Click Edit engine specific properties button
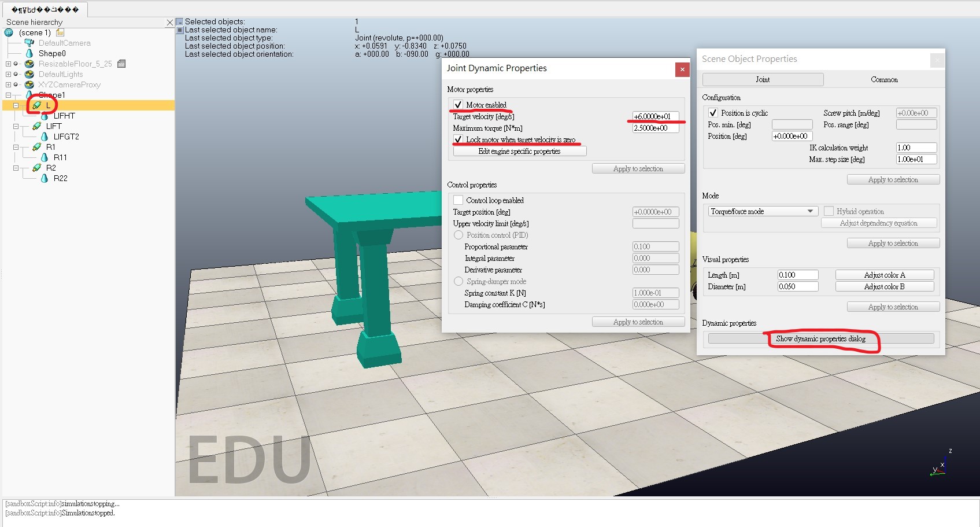Image resolution: width=980 pixels, height=527 pixels. coord(520,151)
